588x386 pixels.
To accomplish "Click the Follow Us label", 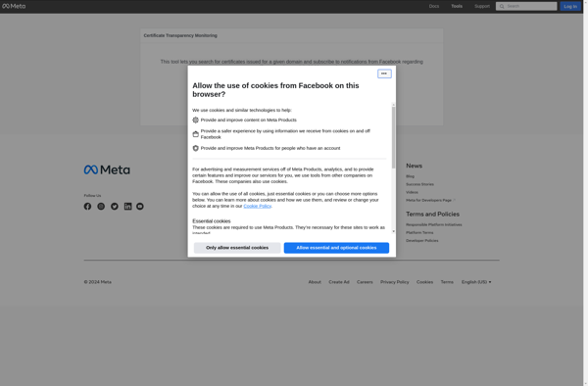I will click(x=92, y=196).
